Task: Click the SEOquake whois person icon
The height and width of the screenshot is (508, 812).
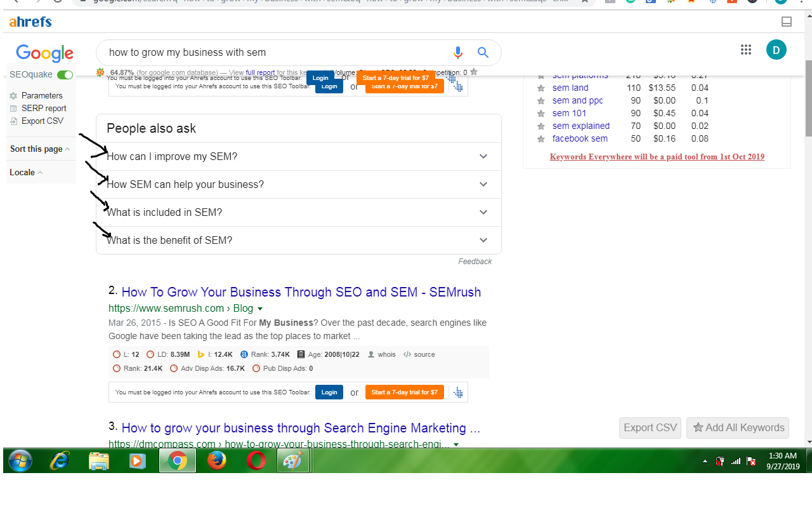Action: 371,354
